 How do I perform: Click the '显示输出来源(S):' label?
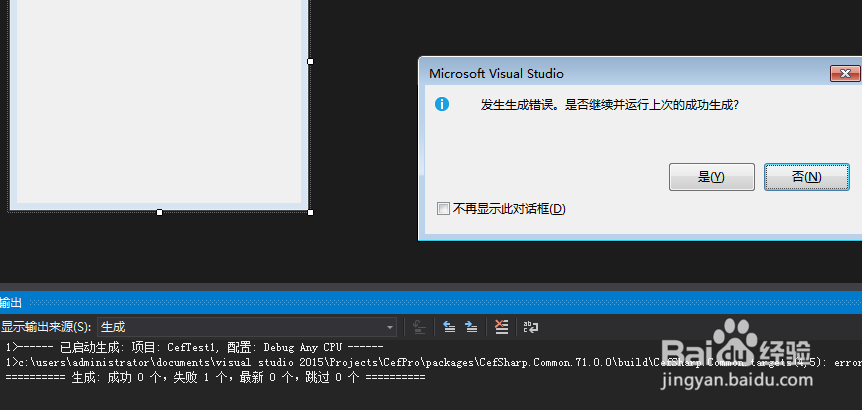point(46,328)
